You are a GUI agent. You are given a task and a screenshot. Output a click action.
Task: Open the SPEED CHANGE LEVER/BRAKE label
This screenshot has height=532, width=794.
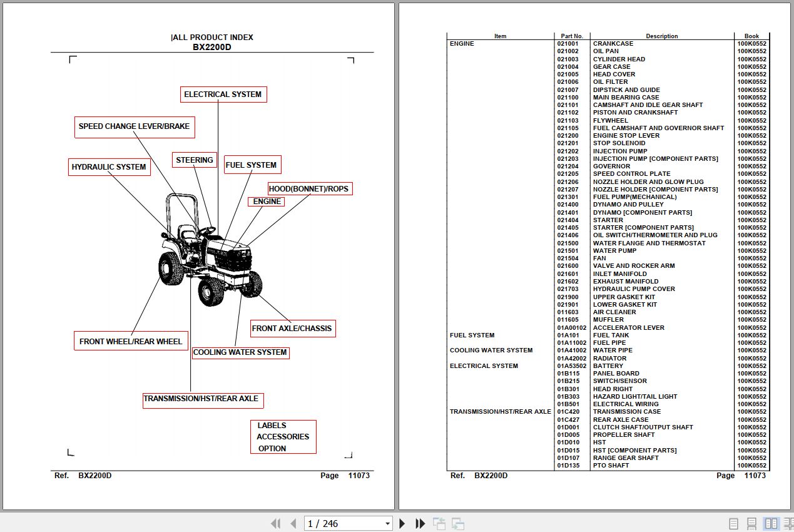point(135,126)
